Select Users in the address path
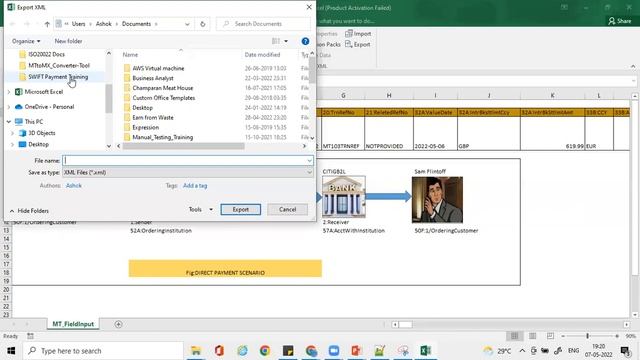Image resolution: width=640 pixels, height=360 pixels. point(78,24)
